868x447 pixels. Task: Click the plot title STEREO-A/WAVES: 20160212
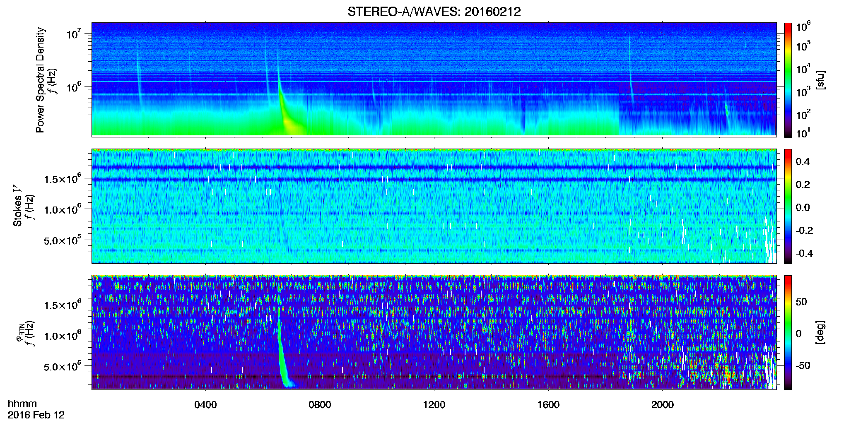tap(434, 12)
